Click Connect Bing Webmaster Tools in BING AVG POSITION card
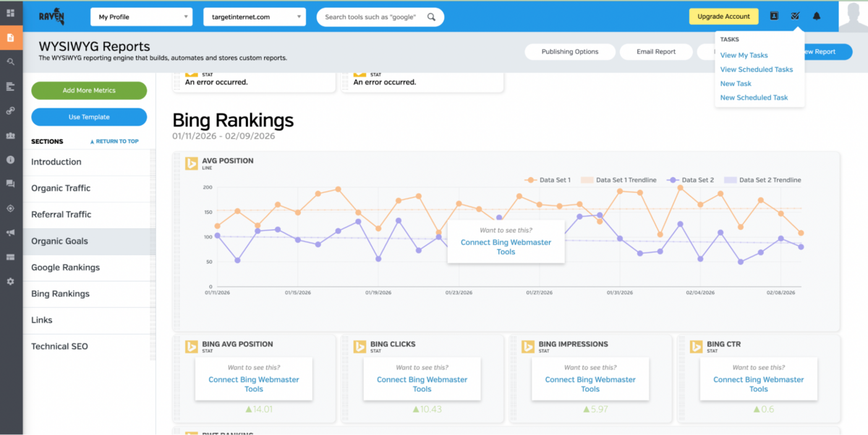 click(254, 384)
